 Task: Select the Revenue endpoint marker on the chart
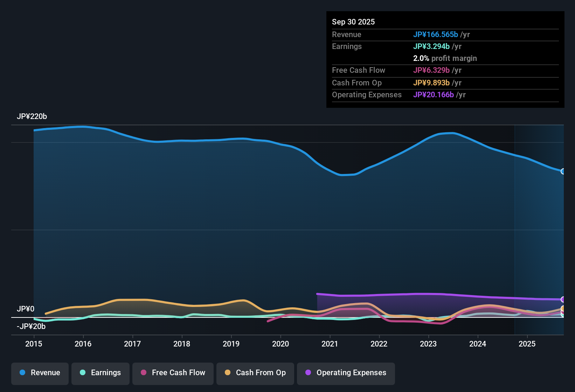click(563, 171)
